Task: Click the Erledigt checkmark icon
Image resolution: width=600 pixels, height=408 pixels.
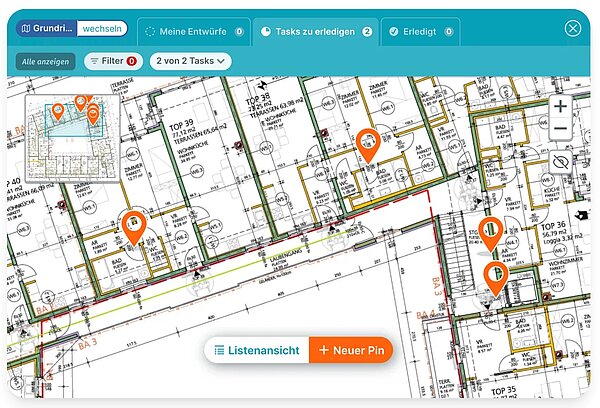Action: coord(396,31)
